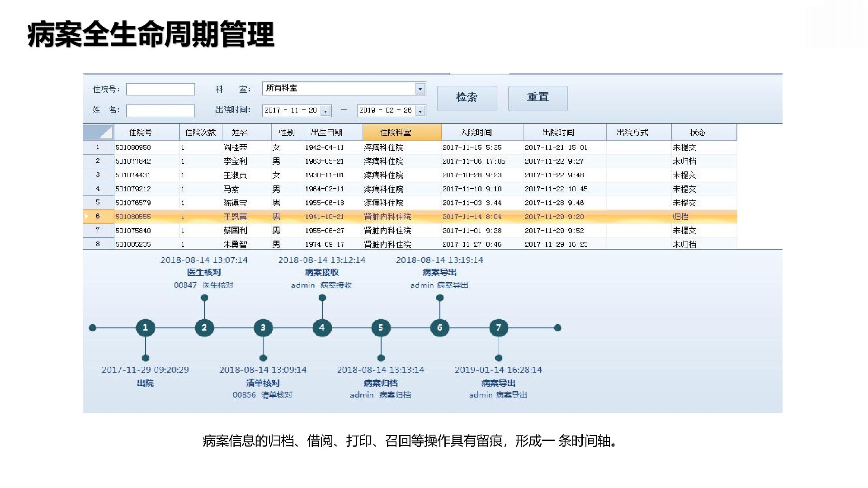Select row 2 patient 李宝利
The width and height of the screenshot is (868, 488).
click(x=235, y=161)
